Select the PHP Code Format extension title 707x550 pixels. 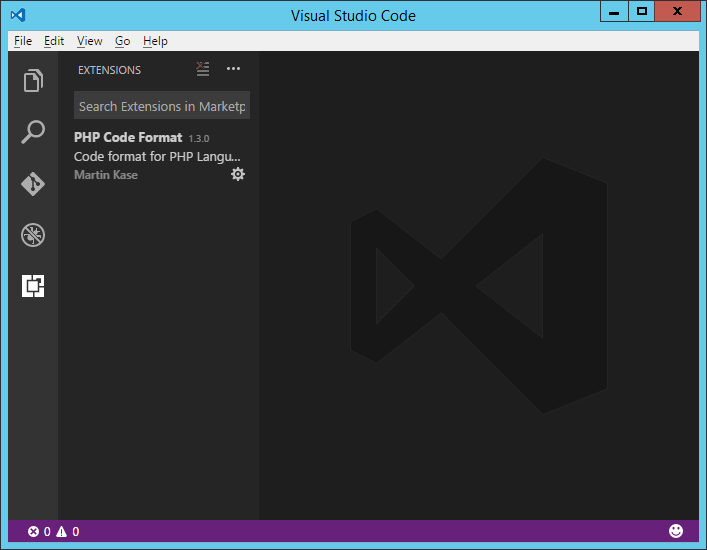[128, 137]
